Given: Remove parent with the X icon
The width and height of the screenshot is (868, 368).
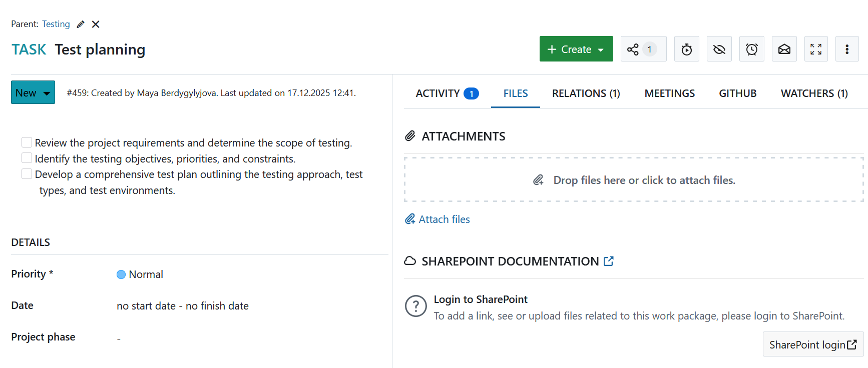Looking at the screenshot, I should point(96,24).
